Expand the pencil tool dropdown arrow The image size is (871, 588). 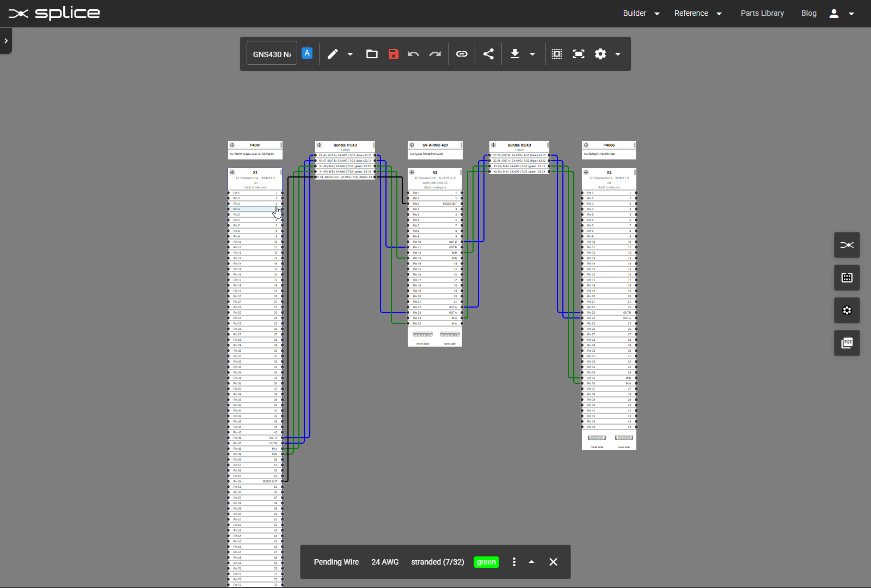pyautogui.click(x=351, y=54)
